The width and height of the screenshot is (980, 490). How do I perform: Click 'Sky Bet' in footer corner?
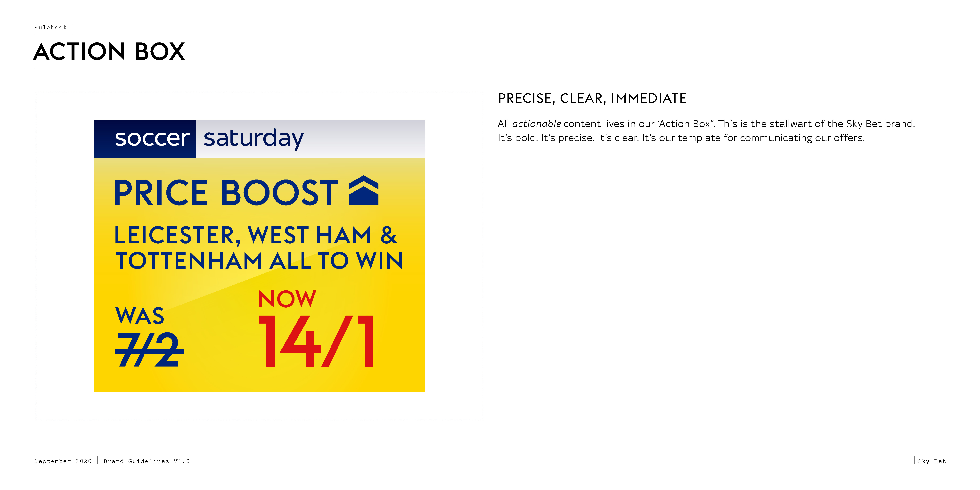click(931, 461)
